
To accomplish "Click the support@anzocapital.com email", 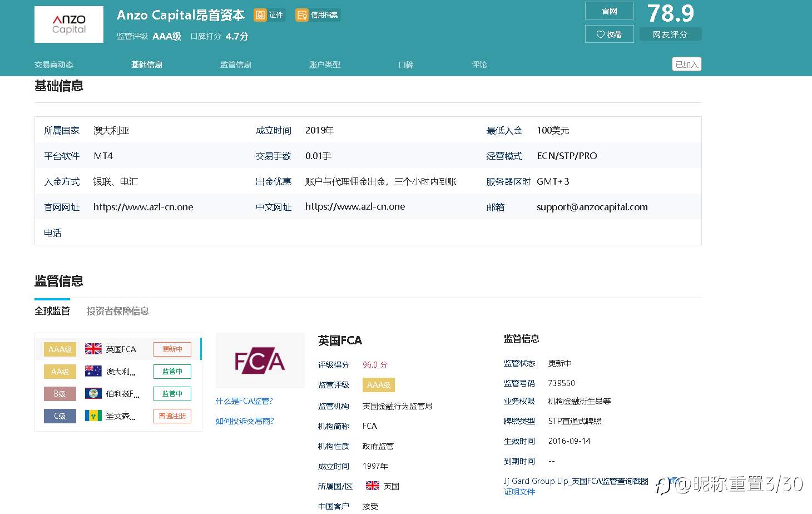I will click(592, 207).
